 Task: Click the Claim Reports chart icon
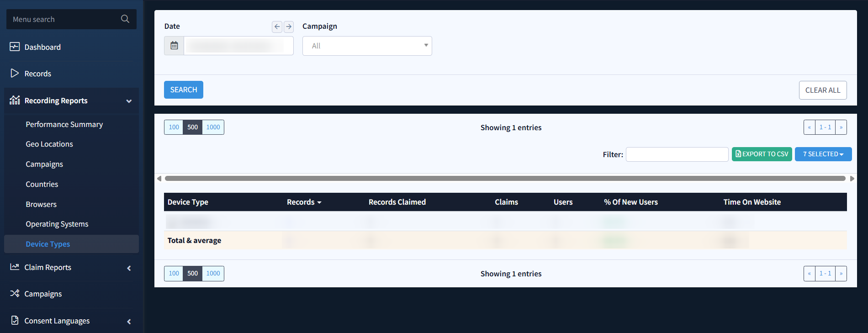coord(15,267)
